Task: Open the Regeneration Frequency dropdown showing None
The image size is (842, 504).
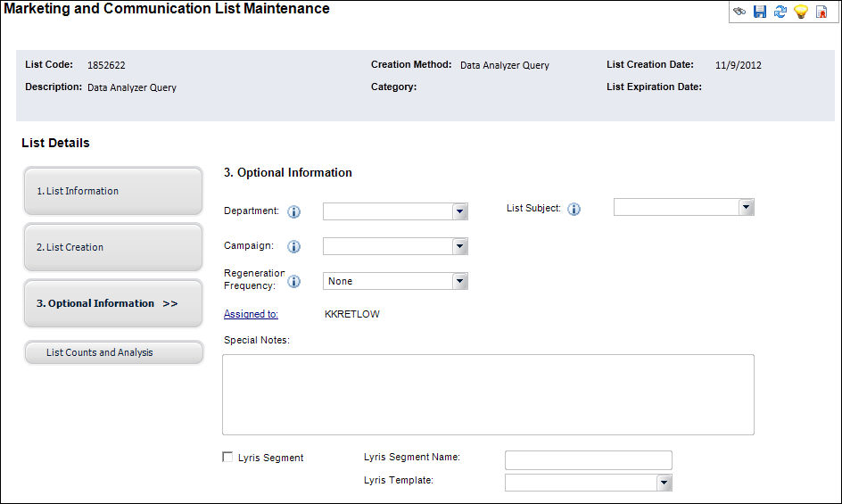Action: [x=459, y=281]
